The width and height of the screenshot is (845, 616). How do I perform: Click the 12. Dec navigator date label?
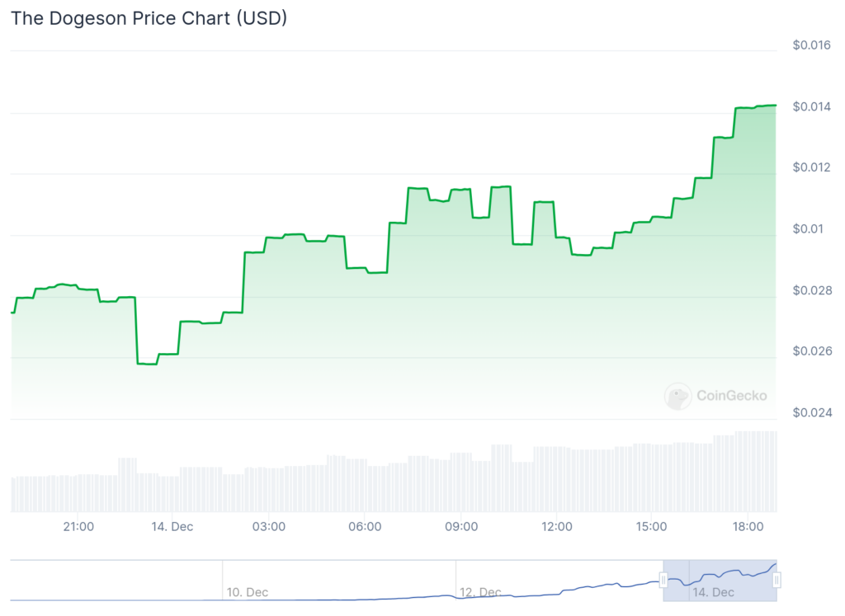(480, 592)
